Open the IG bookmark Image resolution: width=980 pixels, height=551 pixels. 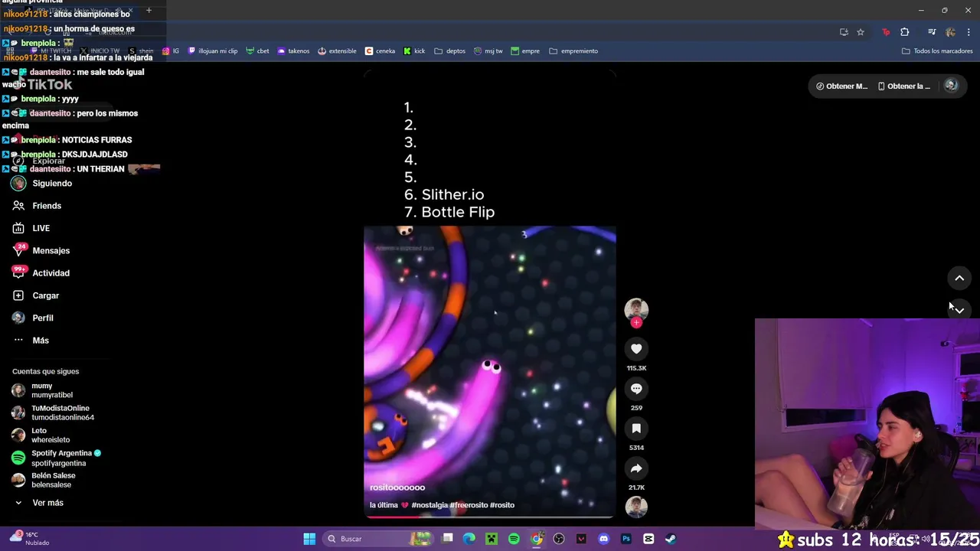pos(171,51)
